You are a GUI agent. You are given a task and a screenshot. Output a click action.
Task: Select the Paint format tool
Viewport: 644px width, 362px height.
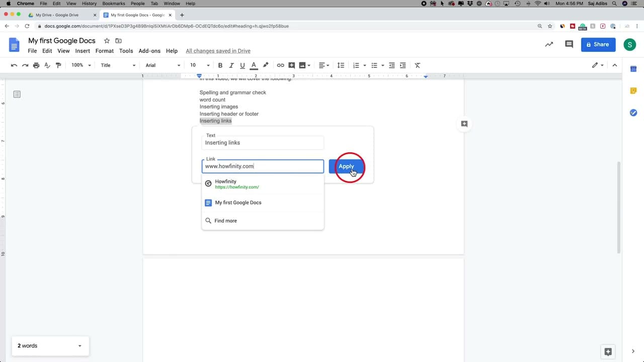click(x=58, y=65)
